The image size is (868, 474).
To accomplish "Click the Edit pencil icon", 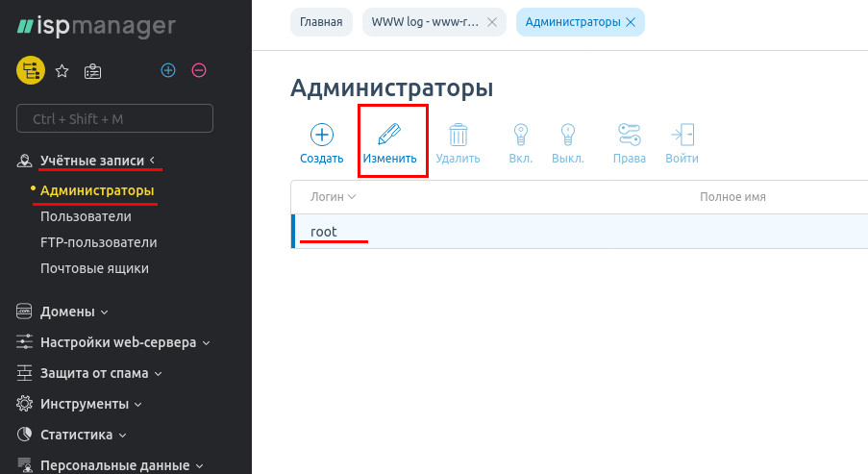I will pos(389,135).
